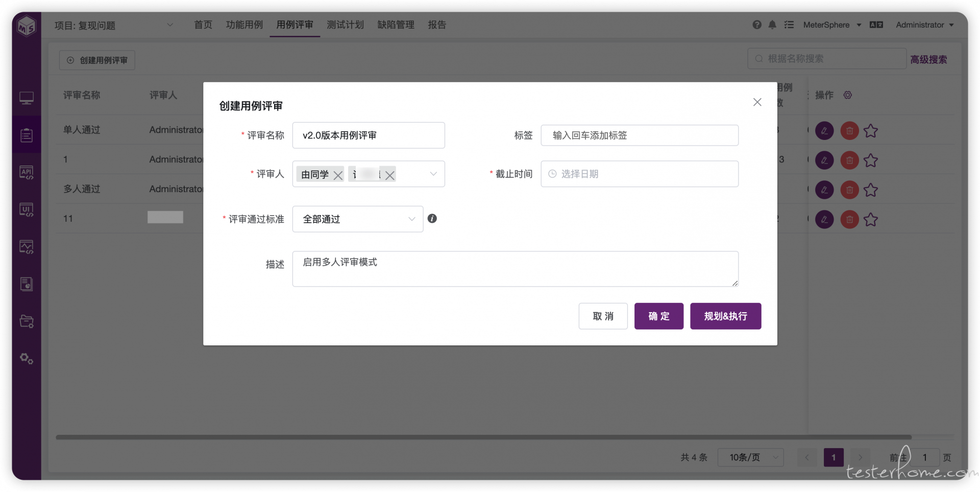Screen dimensions: 980x492
Task: Click the 多人通过 review name cell
Action: point(82,189)
